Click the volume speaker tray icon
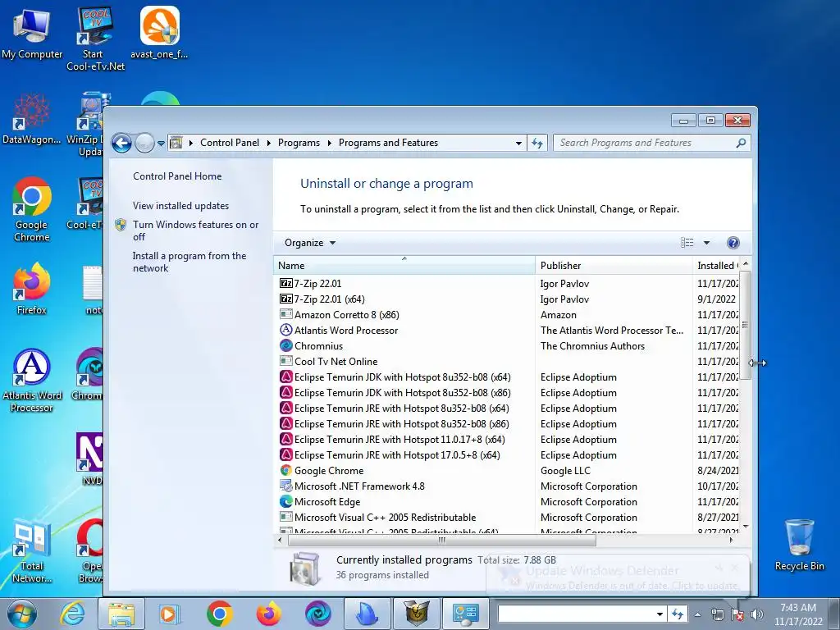Screen dimensions: 840x630 click(757, 614)
